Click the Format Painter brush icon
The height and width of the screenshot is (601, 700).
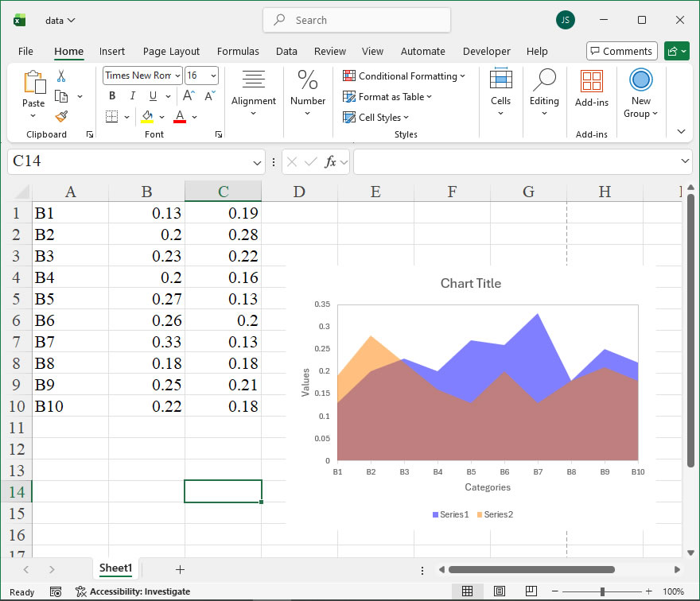click(x=61, y=116)
